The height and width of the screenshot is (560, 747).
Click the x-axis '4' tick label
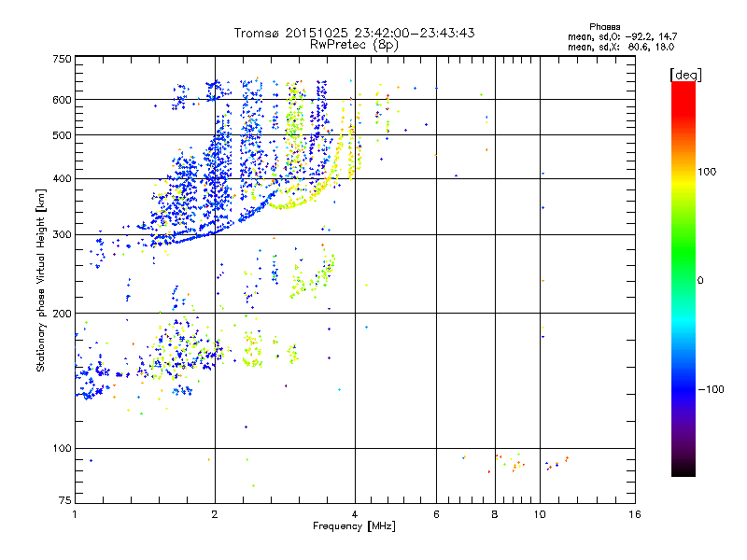coord(355,514)
